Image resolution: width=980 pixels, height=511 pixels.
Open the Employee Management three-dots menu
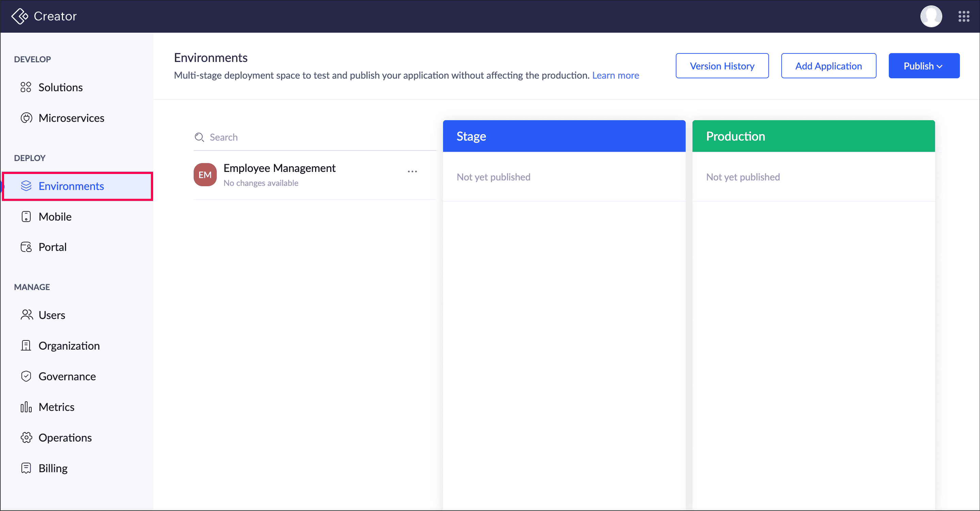pos(412,172)
